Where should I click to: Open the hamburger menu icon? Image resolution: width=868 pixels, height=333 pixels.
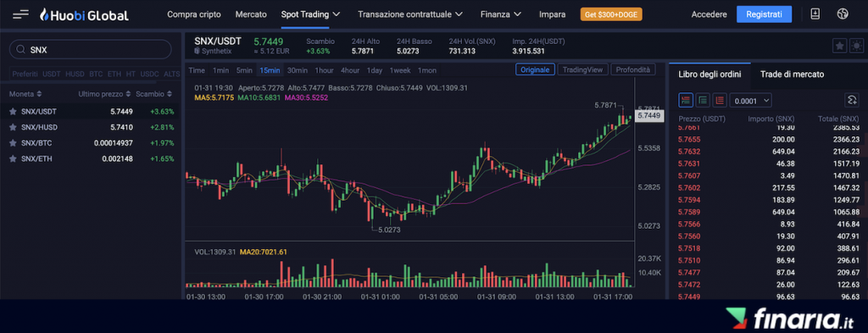20,14
